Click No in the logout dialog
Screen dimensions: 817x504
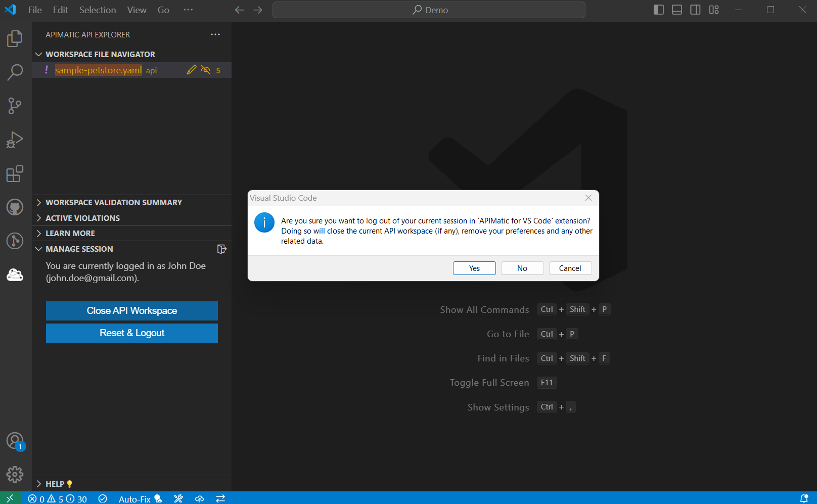point(522,268)
